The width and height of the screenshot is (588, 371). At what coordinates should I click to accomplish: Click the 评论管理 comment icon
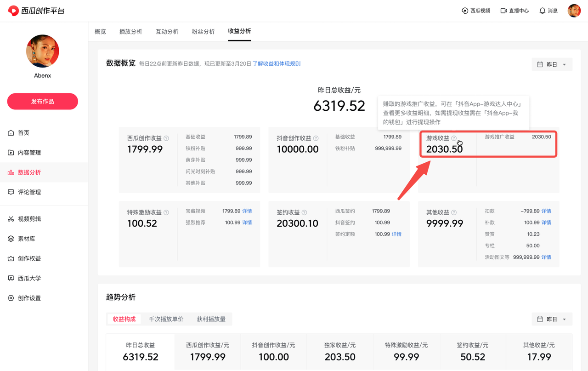(x=11, y=192)
